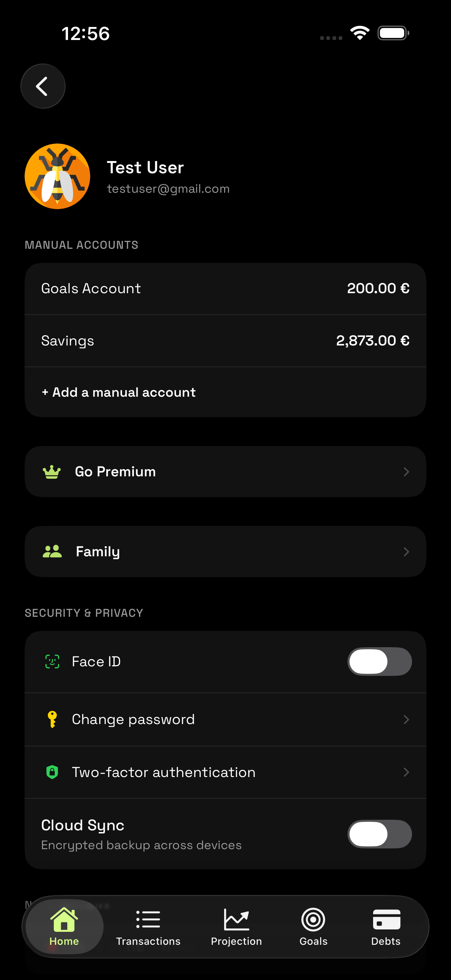The width and height of the screenshot is (451, 980).
Task: Tap the back arrow button
Action: (43, 86)
